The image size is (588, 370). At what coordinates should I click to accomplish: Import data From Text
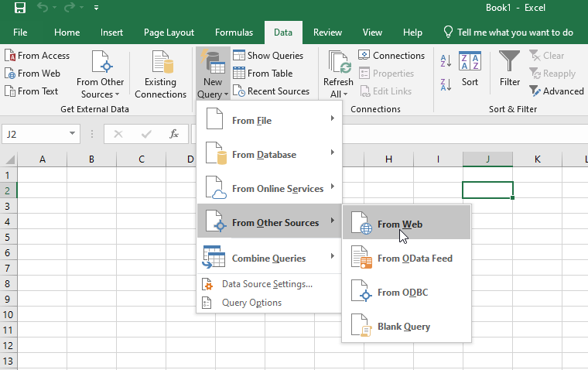(31, 91)
